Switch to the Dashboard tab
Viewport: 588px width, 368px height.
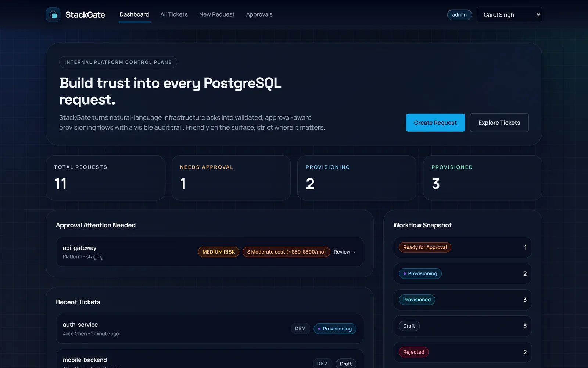click(x=134, y=14)
